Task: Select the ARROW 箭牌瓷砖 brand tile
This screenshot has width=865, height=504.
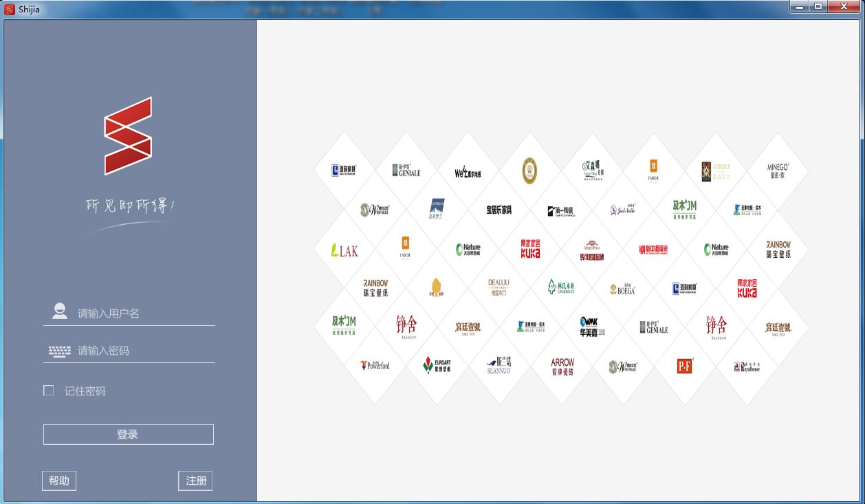Action: coord(562,366)
